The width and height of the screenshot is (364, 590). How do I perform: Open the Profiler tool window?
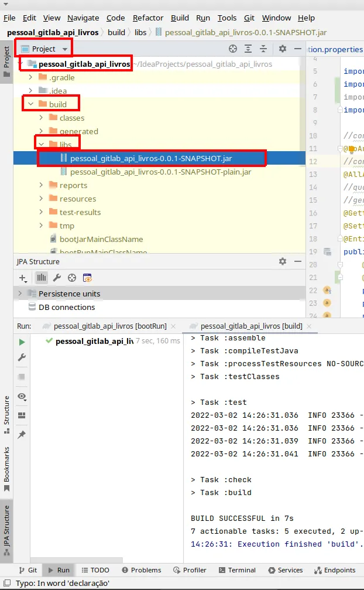(190, 570)
